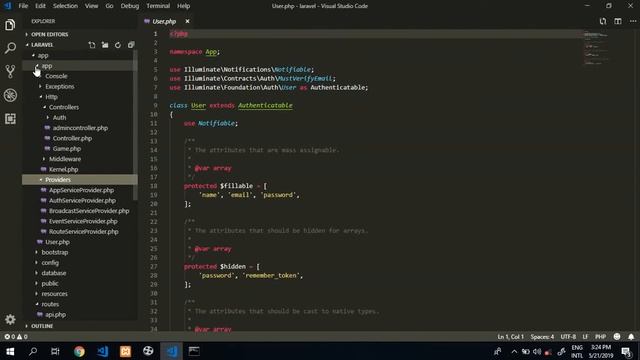
Task: Open the Debug menu
Action: [130, 6]
